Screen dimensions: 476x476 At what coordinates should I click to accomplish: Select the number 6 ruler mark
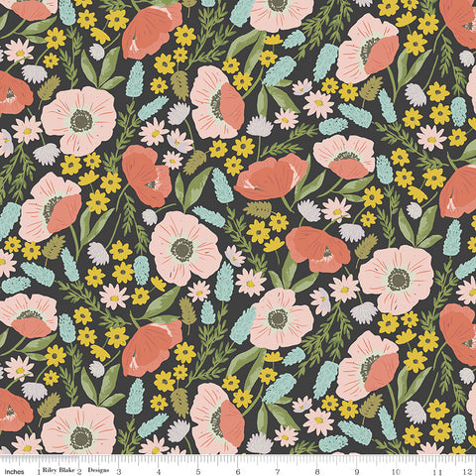coord(238,471)
